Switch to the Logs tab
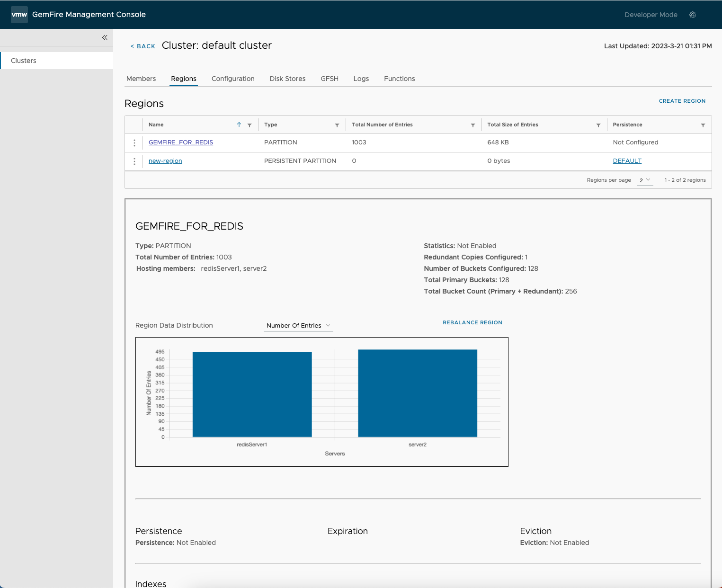The height and width of the screenshot is (588, 722). coord(361,79)
